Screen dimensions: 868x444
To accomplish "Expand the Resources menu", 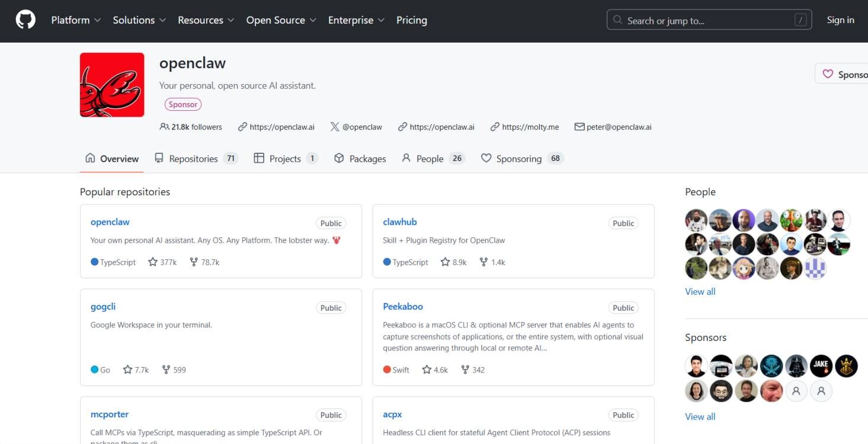I will point(206,20).
